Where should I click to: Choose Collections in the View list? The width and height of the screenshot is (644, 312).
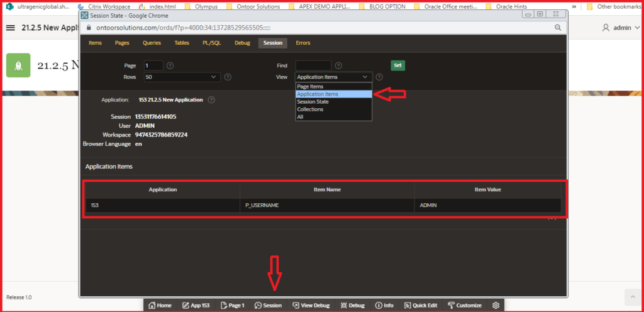click(x=310, y=109)
